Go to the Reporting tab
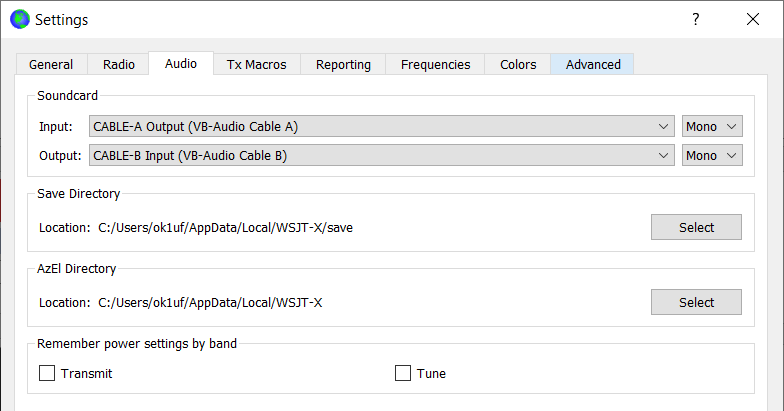Image resolution: width=784 pixels, height=411 pixels. coord(343,64)
